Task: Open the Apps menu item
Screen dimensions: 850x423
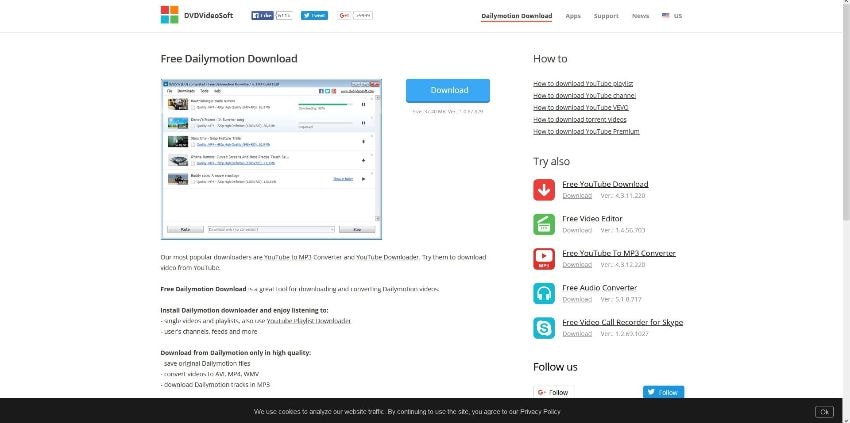Action: pos(573,16)
